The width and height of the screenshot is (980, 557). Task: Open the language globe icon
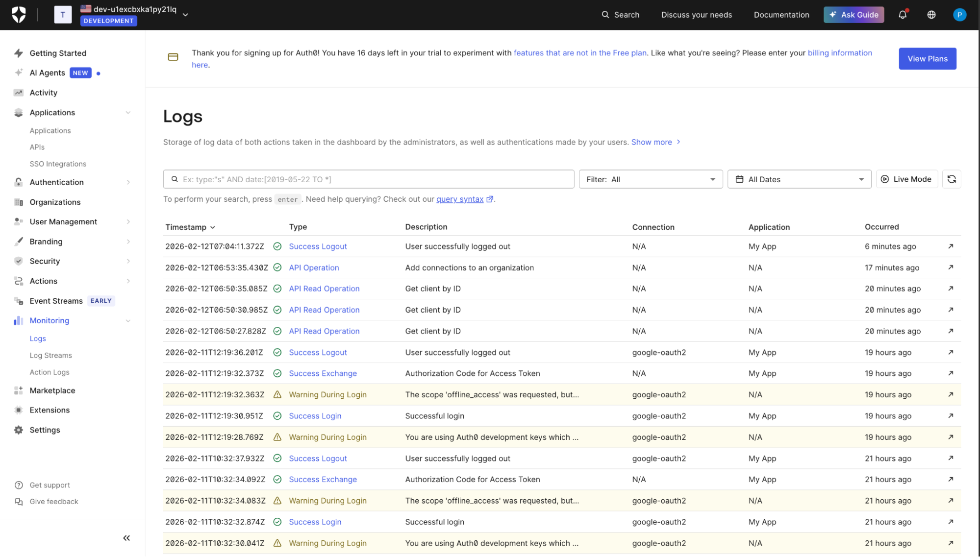(x=931, y=15)
